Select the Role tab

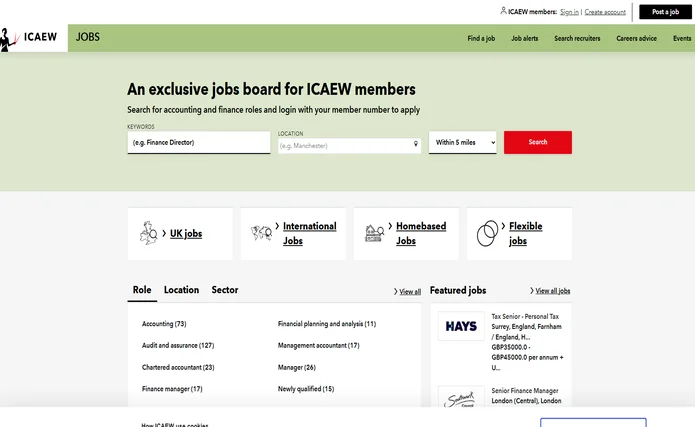[x=142, y=290]
